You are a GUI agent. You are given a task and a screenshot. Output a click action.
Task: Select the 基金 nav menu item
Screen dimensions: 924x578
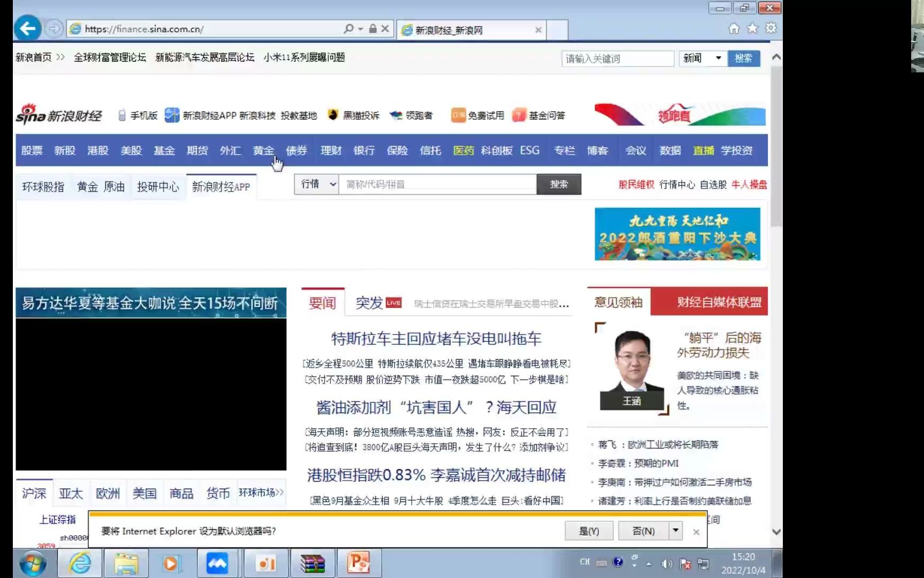pyautogui.click(x=164, y=150)
